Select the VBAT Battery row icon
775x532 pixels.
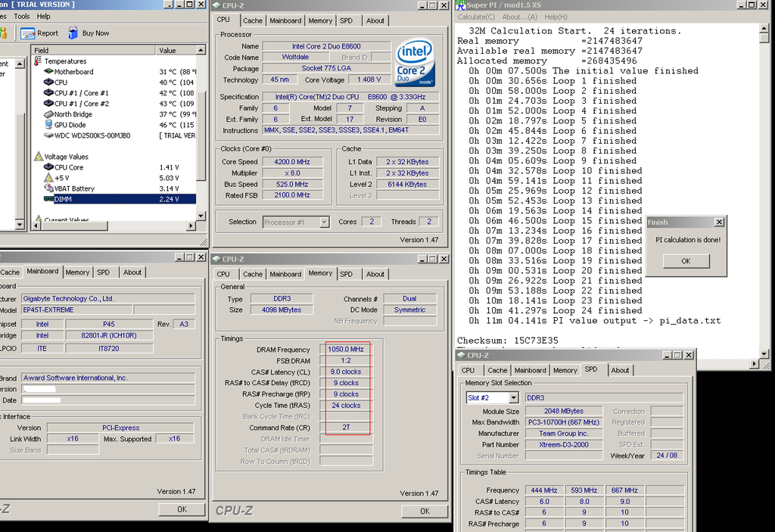[x=48, y=188]
